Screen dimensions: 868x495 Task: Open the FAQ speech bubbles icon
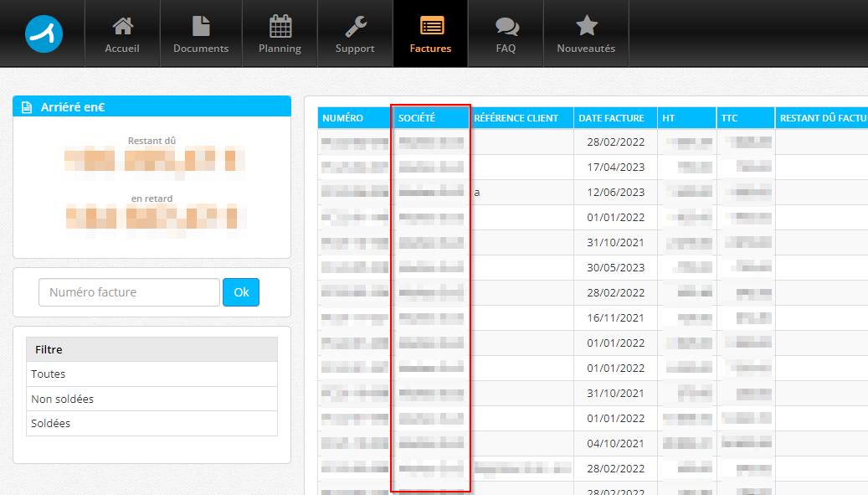(x=506, y=26)
